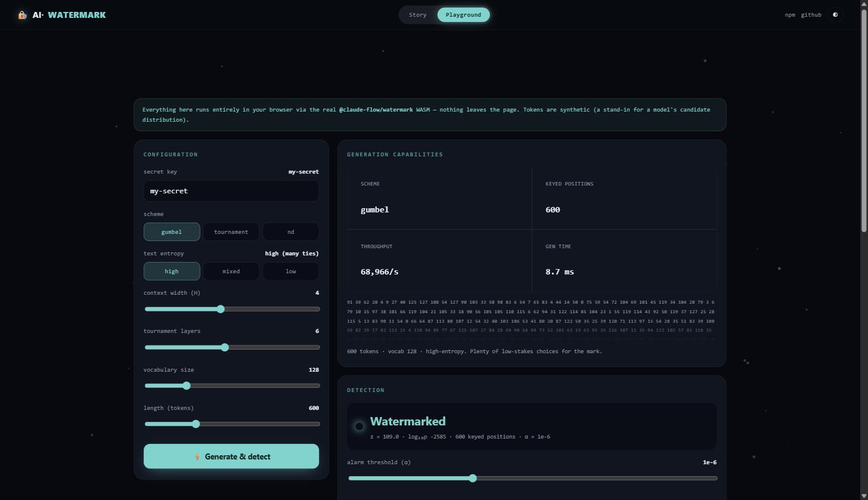Click the '600 tokens · vocab 128' summary line
868x500 pixels.
coord(475,351)
